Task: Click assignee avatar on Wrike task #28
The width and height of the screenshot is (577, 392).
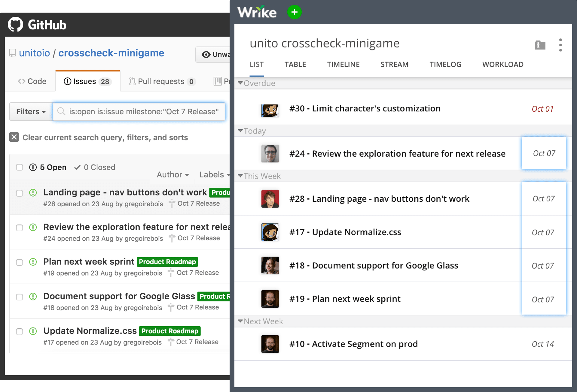Action: coord(270,199)
